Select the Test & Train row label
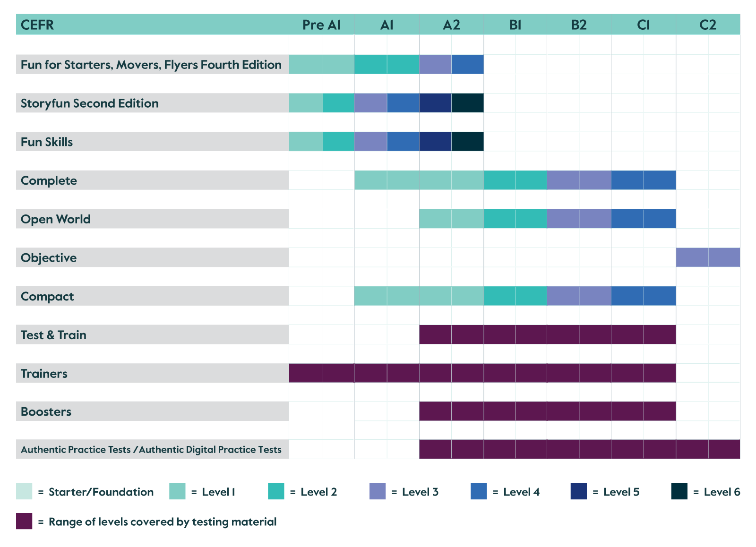 click(53, 335)
